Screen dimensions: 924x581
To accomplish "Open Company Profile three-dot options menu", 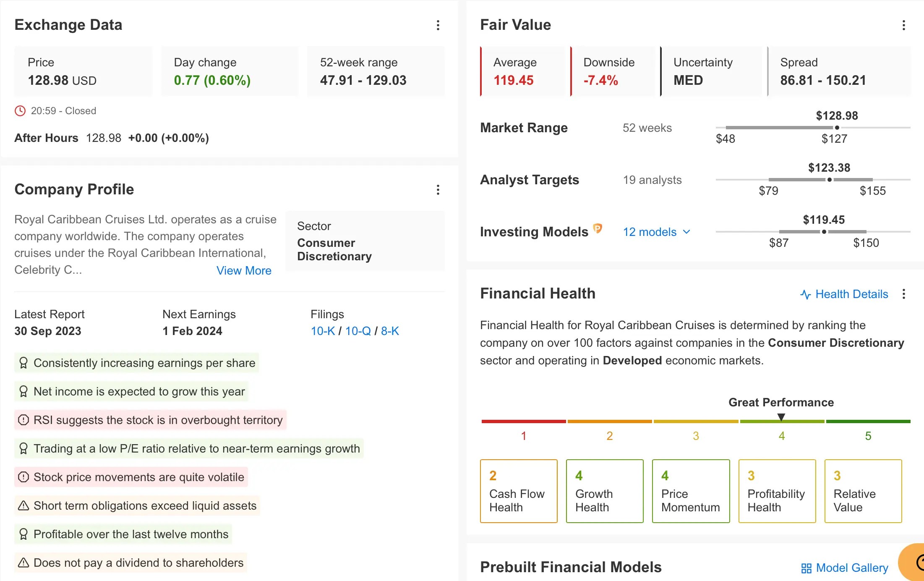I will [438, 190].
